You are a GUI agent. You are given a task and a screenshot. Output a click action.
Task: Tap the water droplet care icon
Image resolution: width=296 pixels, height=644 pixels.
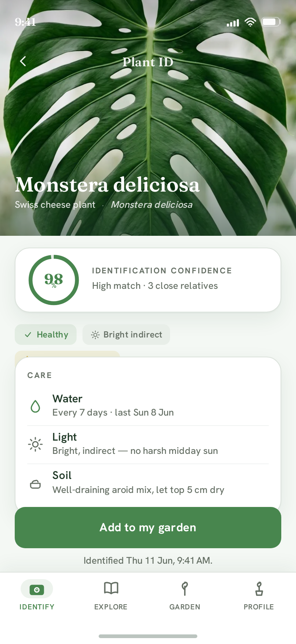pos(35,406)
